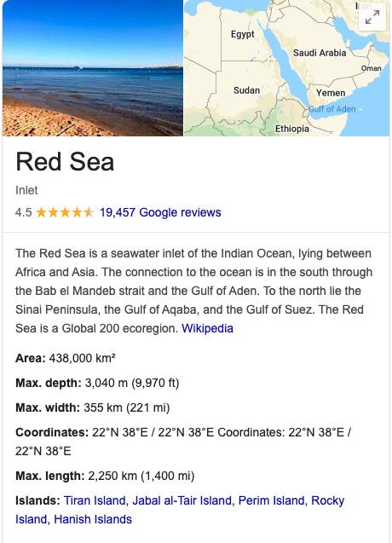Viewport: 392px width, 543px height.
Task: Click the 4.5 rating number
Action: click(x=23, y=212)
